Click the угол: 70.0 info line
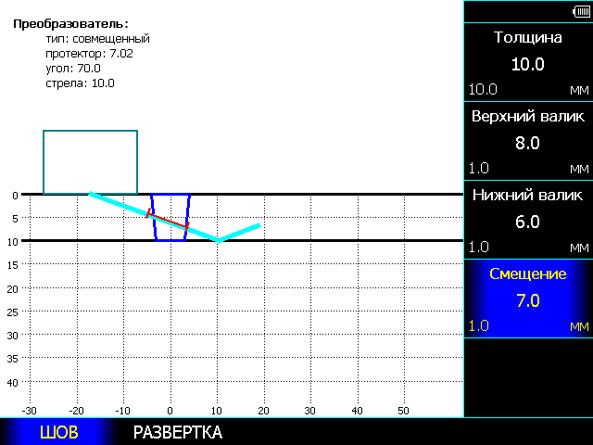593x445 pixels. point(73,68)
